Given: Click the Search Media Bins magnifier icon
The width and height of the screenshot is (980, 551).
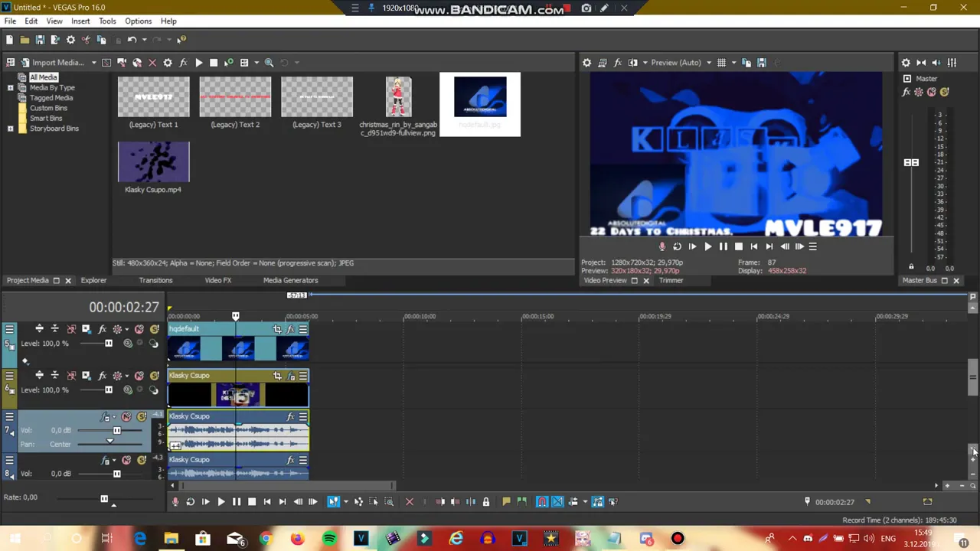Looking at the screenshot, I should point(269,63).
